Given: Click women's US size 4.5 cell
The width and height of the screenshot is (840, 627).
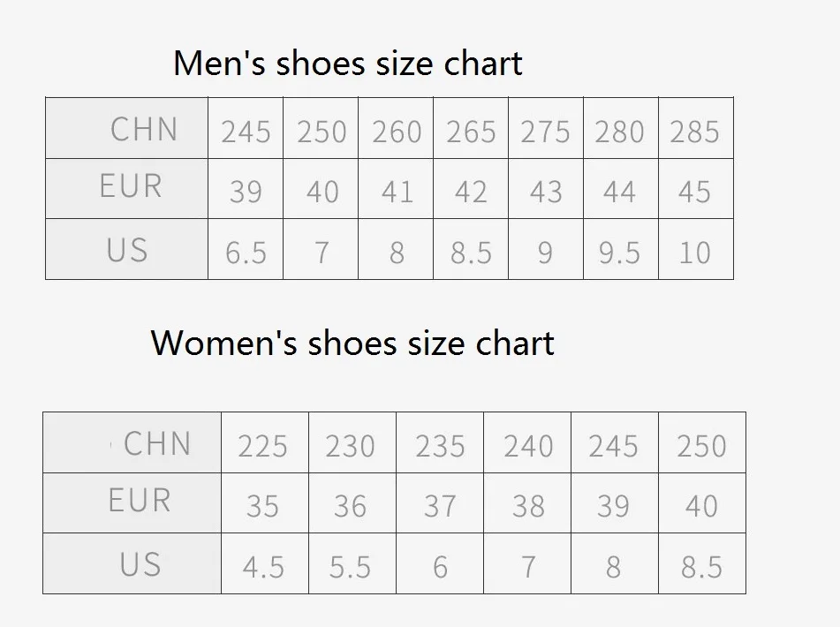Looking at the screenshot, I should 265,563.
